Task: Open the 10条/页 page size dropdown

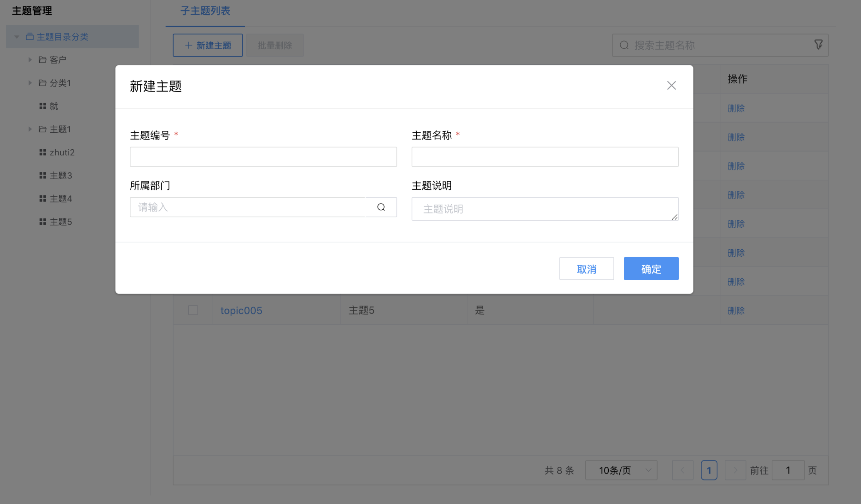Action: coord(621,470)
